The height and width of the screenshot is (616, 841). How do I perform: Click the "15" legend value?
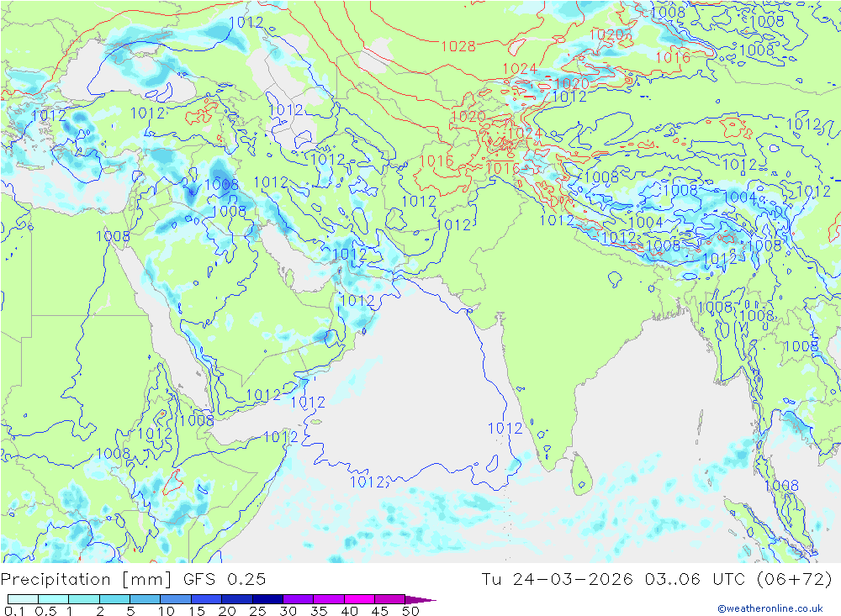[197, 611]
